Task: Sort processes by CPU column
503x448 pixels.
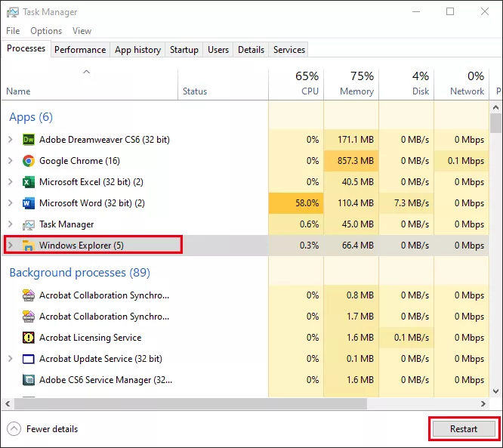Action: [x=296, y=84]
